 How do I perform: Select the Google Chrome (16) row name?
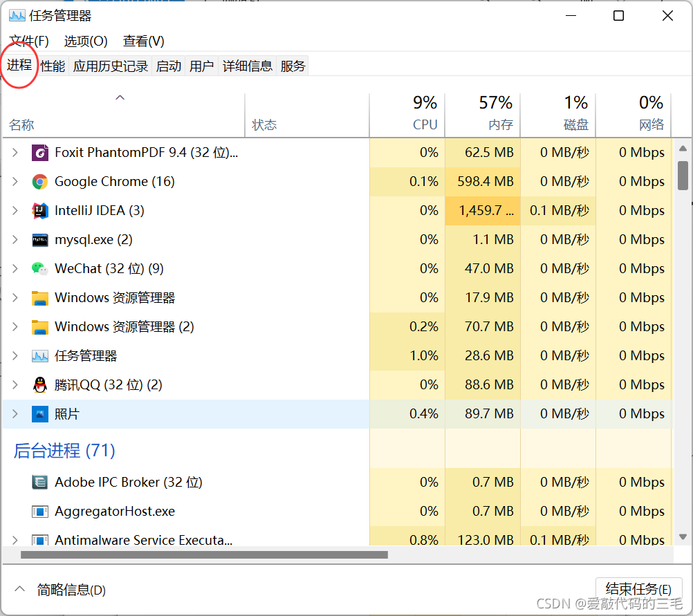click(x=115, y=182)
